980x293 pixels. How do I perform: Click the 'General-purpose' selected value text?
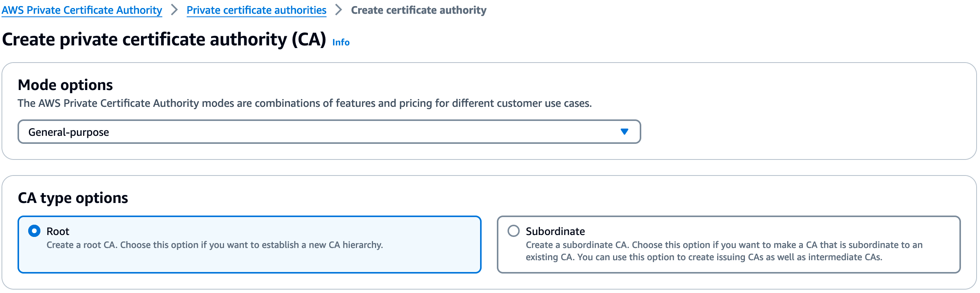coord(69,132)
